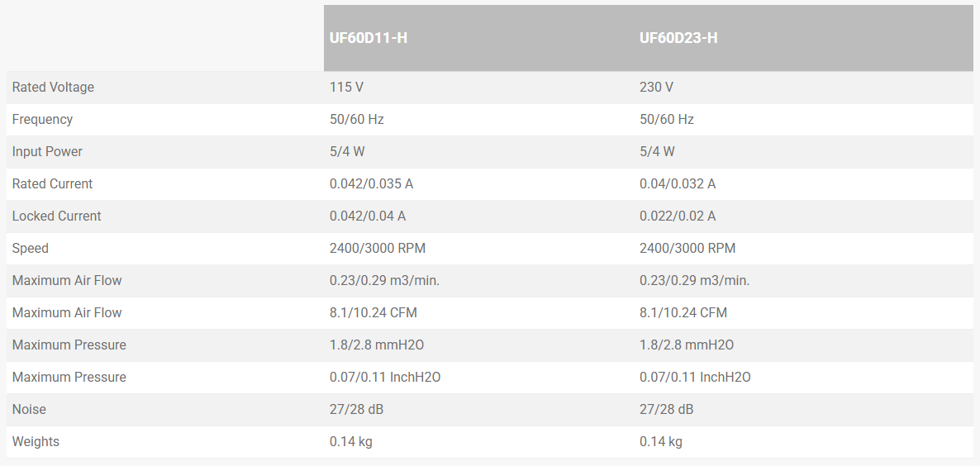
Task: Click UF60D23-H's 8.1/10.24 CFM air flow value
Action: tap(683, 313)
